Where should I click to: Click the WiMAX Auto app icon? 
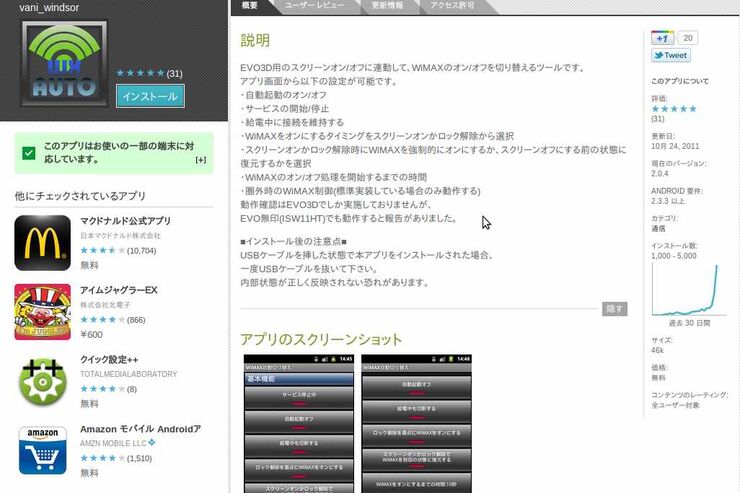click(x=64, y=63)
